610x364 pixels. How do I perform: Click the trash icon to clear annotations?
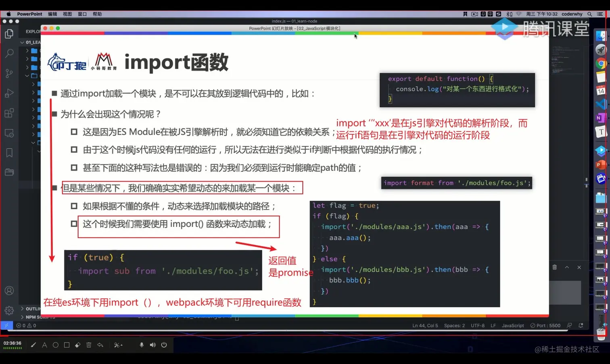tap(89, 345)
